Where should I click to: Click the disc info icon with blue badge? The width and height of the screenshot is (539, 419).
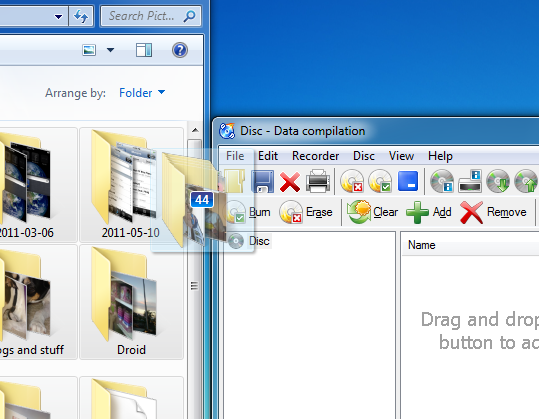pyautogui.click(x=442, y=181)
